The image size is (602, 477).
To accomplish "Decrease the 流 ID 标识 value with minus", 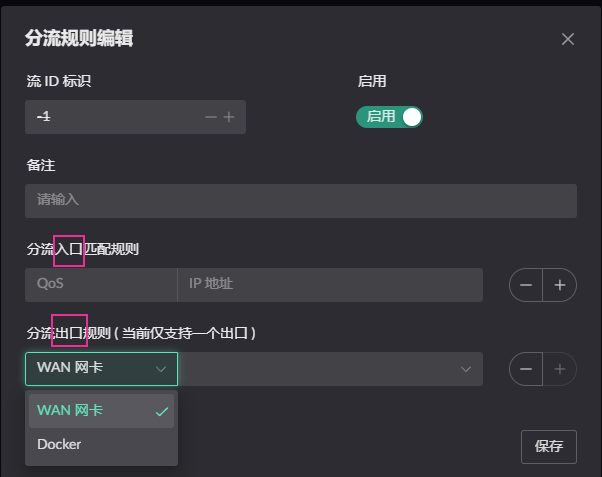I will [x=211, y=117].
